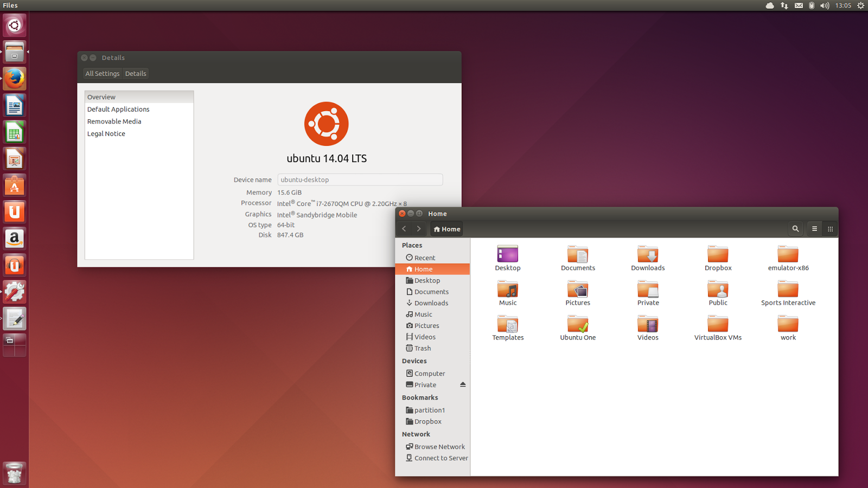The image size is (868, 488).
Task: Click the Device name input field
Action: click(360, 179)
